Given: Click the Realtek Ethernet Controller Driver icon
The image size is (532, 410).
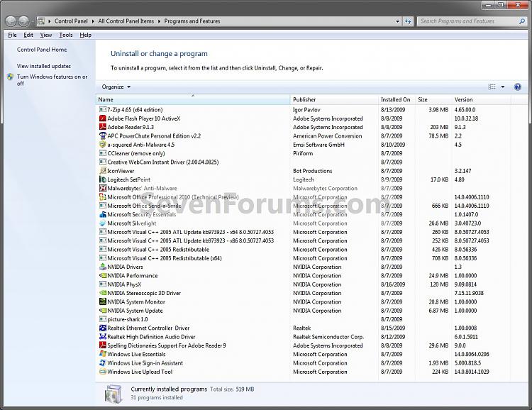Looking at the screenshot, I should point(102,328).
